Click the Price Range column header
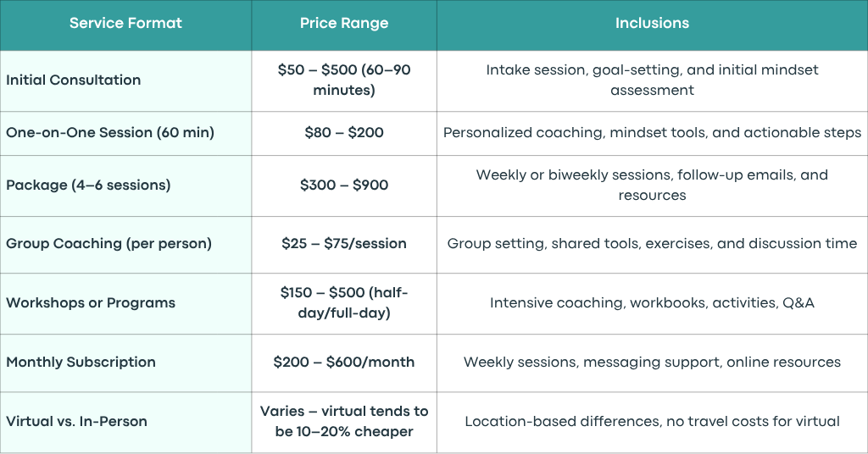This screenshot has width=868, height=454. [344, 23]
